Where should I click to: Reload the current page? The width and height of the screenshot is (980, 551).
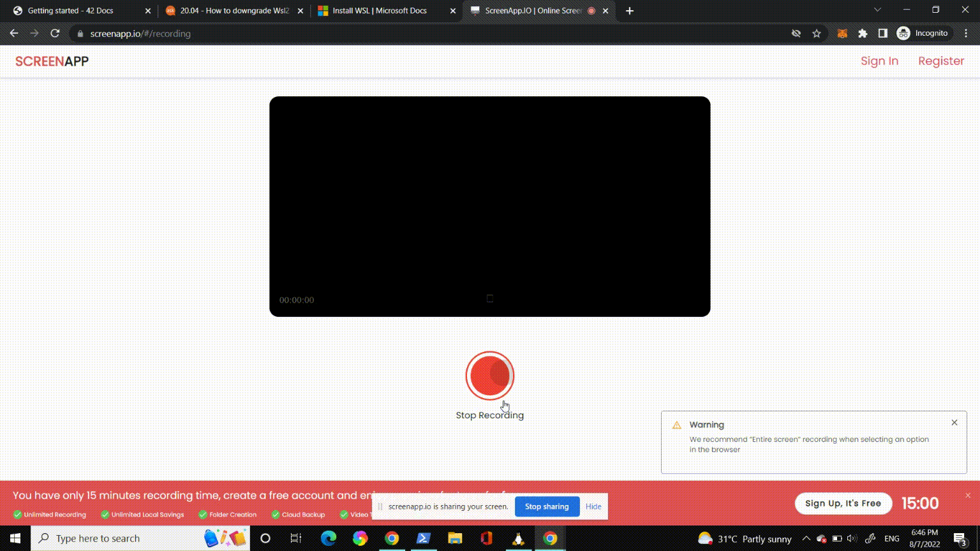click(55, 33)
